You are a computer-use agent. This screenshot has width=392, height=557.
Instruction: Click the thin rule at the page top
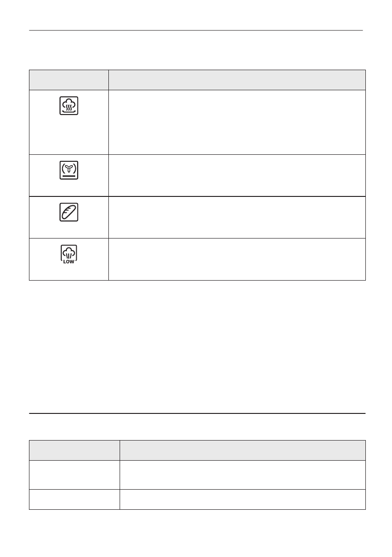coord(196,31)
